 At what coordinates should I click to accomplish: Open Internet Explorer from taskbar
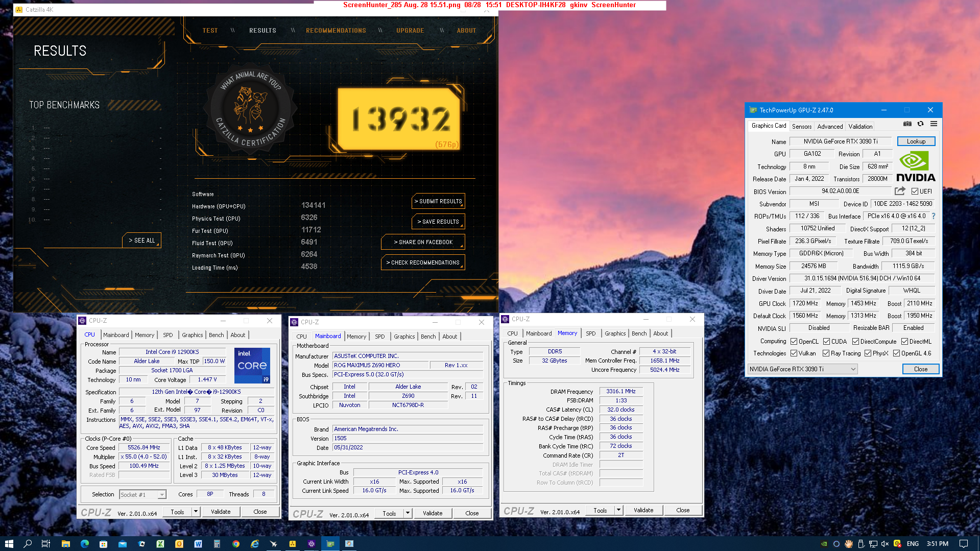coord(255,544)
